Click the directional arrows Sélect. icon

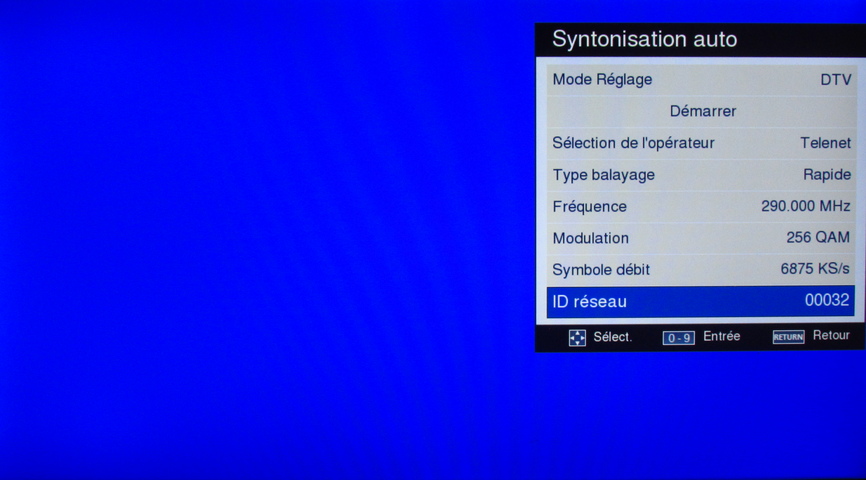[577, 337]
